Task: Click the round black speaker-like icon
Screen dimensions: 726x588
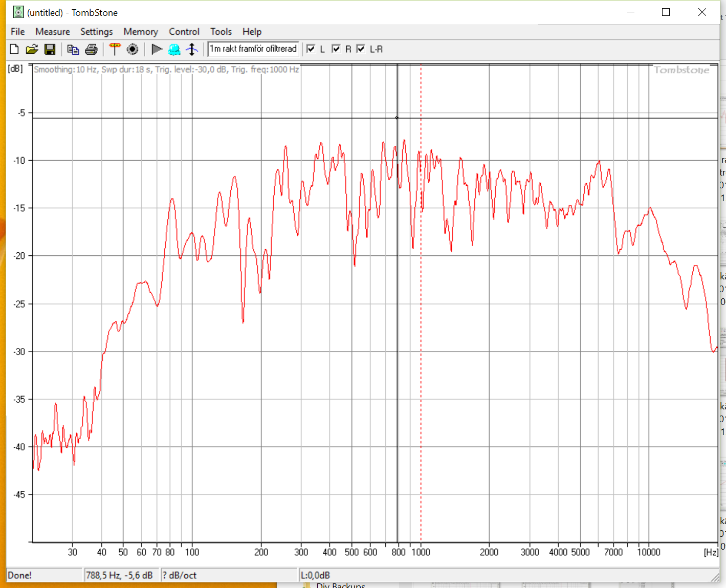Action: click(x=133, y=49)
